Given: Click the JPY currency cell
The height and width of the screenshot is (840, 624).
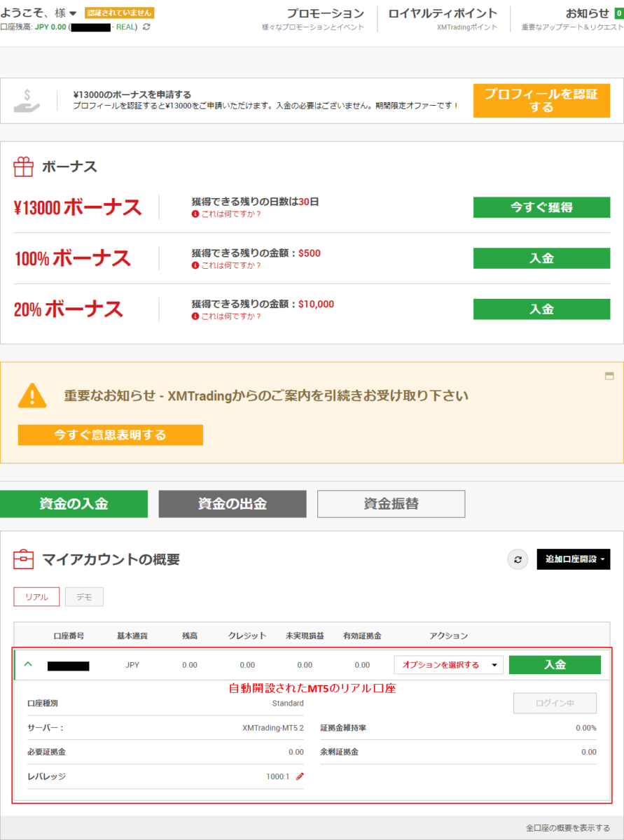Looking at the screenshot, I should [132, 665].
